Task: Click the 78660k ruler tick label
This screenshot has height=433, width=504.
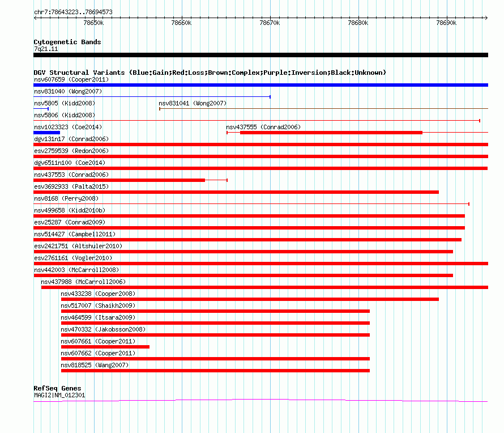Action: (181, 23)
